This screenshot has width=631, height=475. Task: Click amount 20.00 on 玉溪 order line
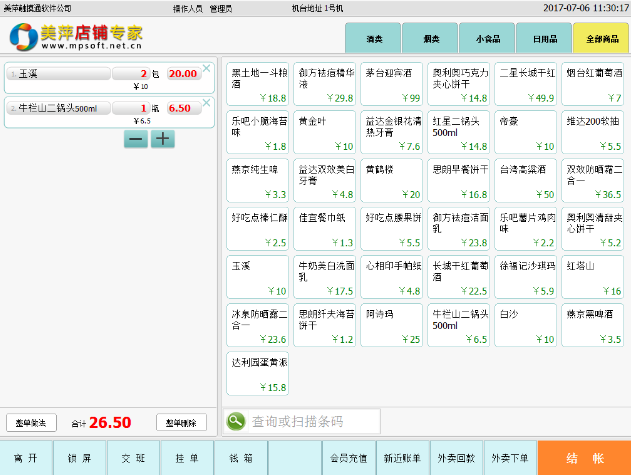click(x=184, y=74)
